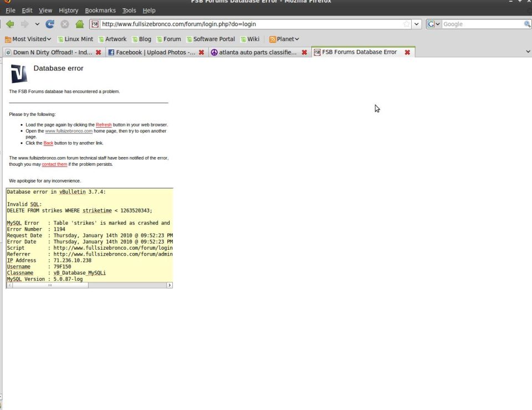Screen dimensions: 532x410
Task: Open the History menu
Action: [69, 11]
